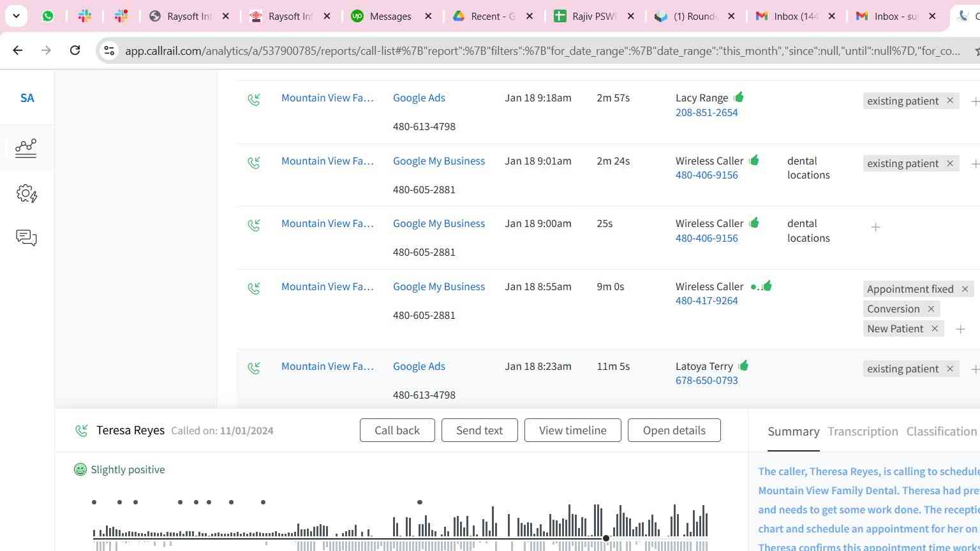Go back to the previous page

click(18, 50)
